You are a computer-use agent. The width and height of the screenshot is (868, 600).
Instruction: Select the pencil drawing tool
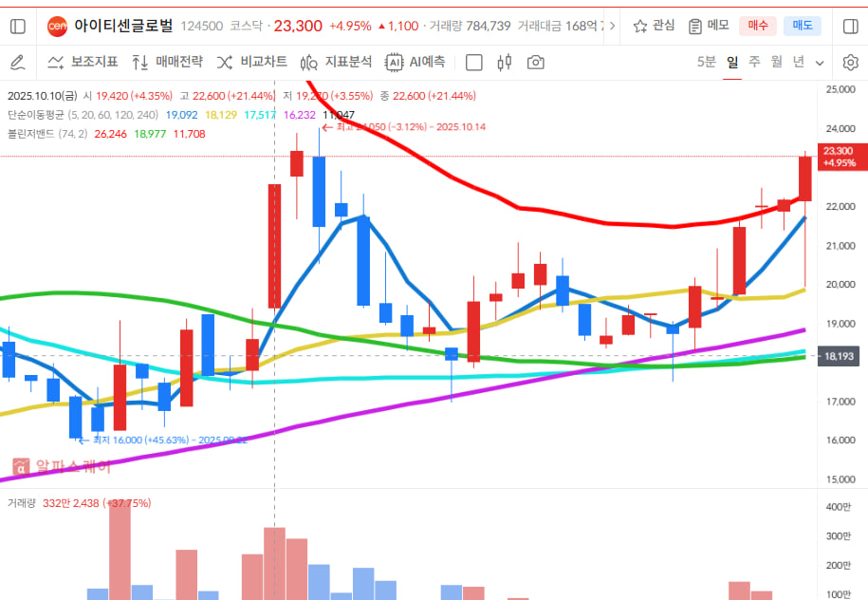(x=17, y=63)
